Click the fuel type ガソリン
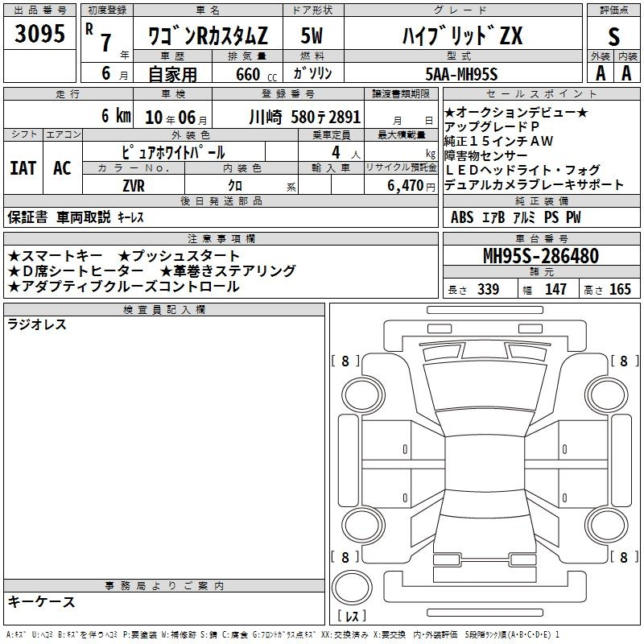 [312, 73]
